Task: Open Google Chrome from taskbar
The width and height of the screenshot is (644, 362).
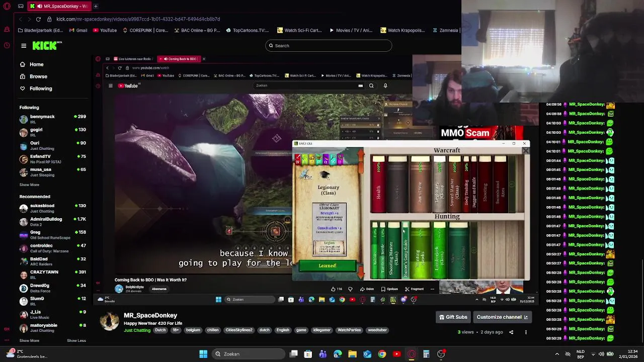Action: (382, 354)
